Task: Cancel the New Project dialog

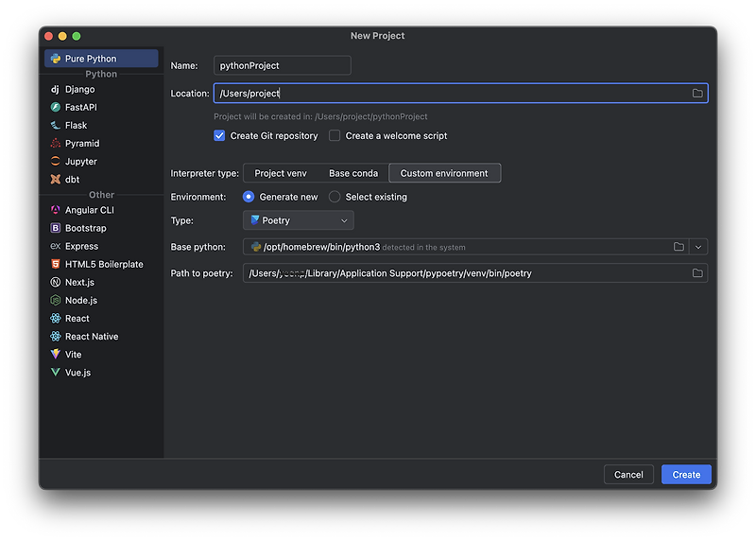Action: (x=628, y=475)
